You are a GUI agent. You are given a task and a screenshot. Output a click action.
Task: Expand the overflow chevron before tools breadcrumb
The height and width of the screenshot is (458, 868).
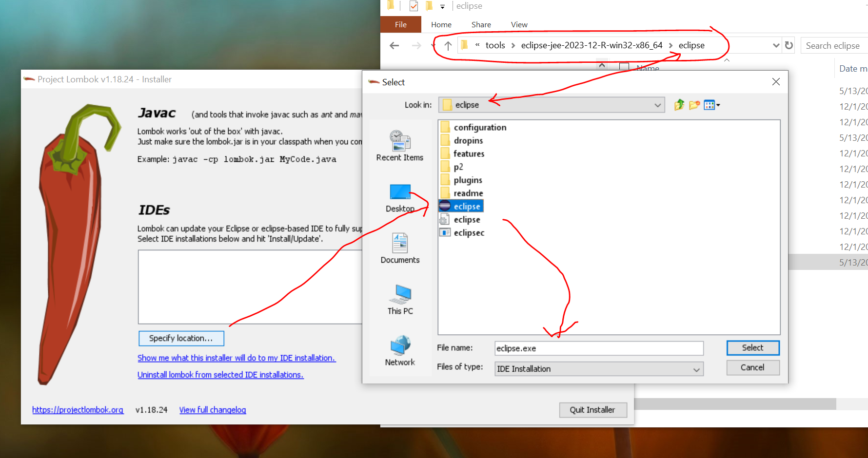click(x=477, y=45)
